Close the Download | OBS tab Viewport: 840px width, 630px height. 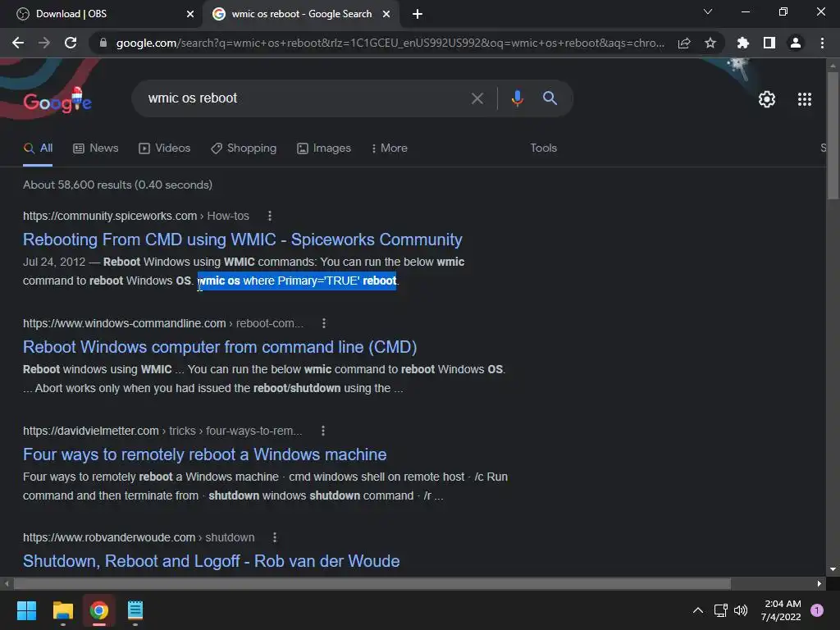(x=190, y=14)
